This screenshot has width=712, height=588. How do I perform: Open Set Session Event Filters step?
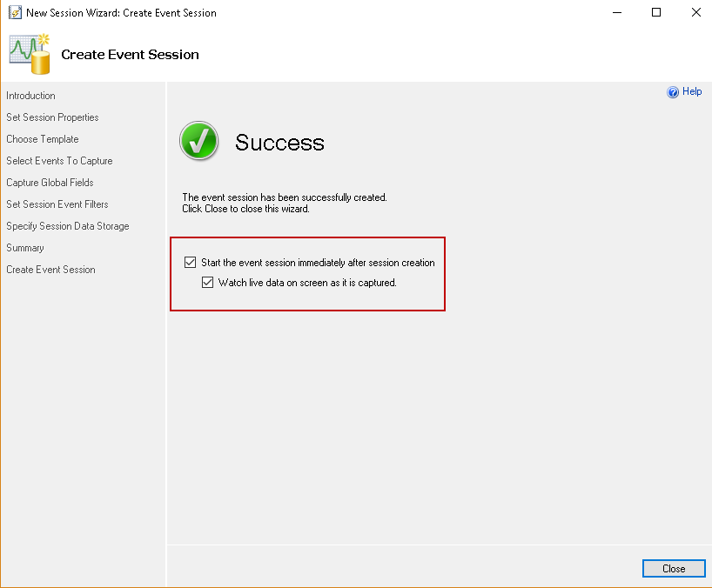point(57,204)
